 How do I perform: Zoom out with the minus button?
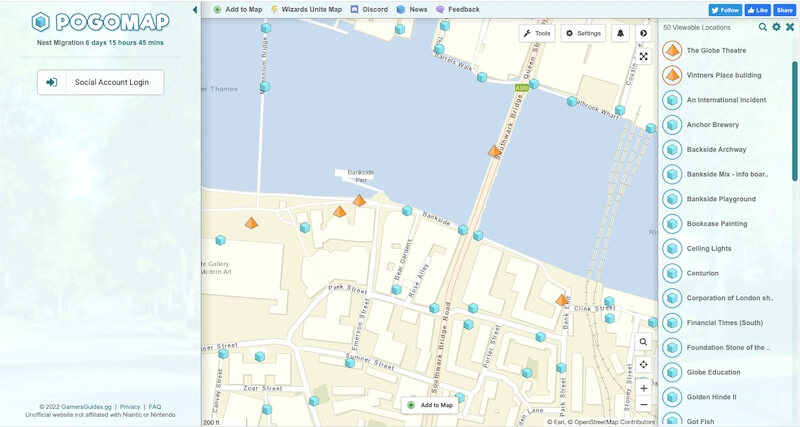(643, 405)
